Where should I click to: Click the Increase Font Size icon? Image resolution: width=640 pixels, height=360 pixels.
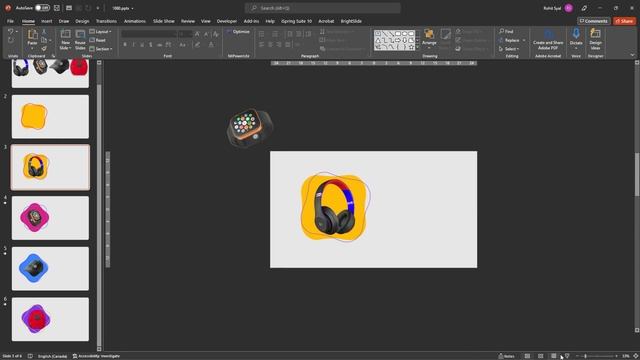(197, 34)
